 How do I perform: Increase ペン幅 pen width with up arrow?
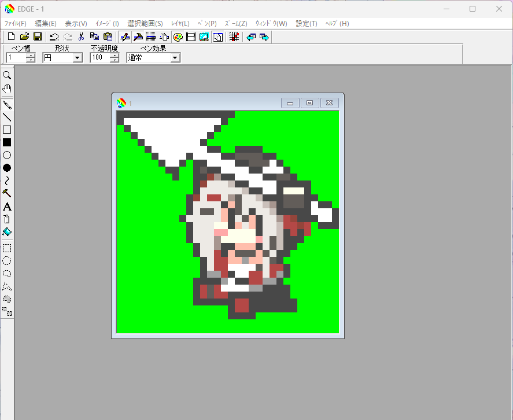(31, 56)
